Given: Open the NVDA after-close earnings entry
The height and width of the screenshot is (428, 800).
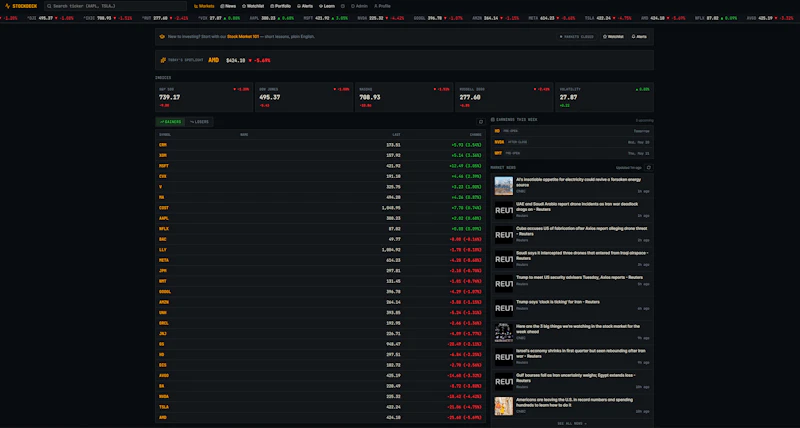Looking at the screenshot, I should point(572,142).
